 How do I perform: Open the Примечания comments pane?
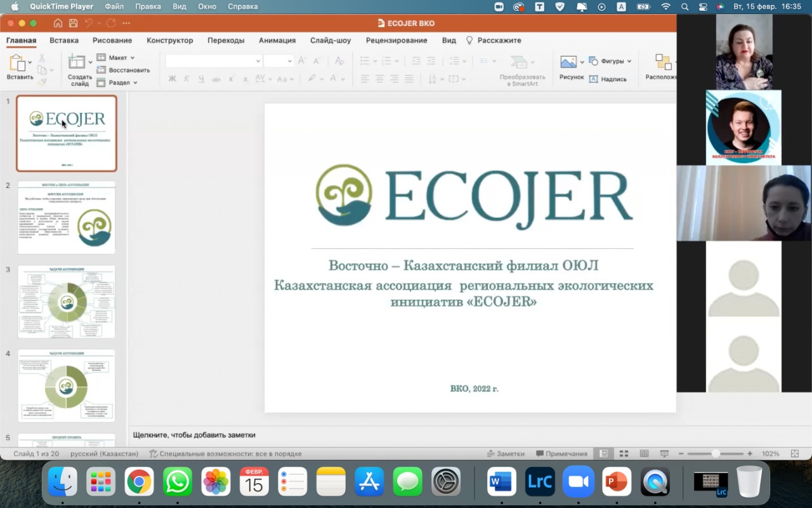pyautogui.click(x=562, y=454)
